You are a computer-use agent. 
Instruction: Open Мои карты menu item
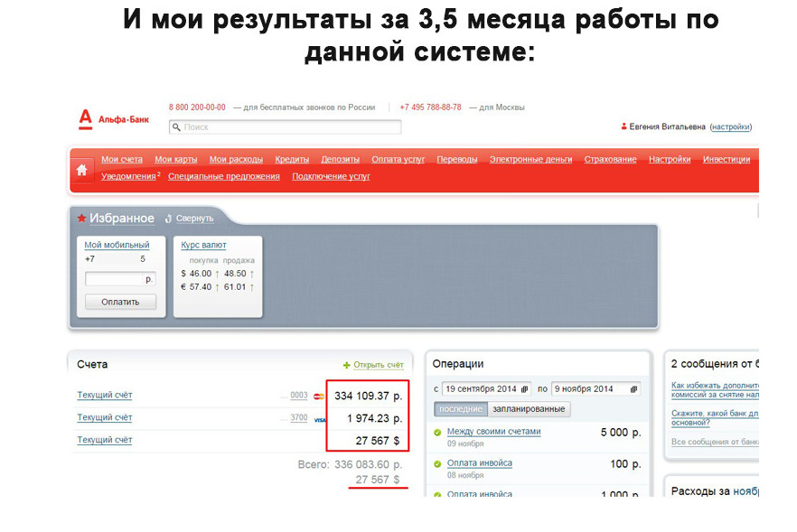176,159
